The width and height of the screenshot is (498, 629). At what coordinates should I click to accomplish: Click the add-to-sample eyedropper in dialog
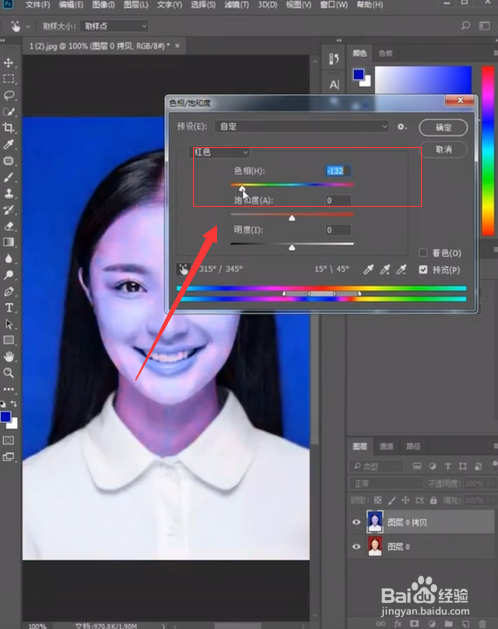(x=385, y=269)
